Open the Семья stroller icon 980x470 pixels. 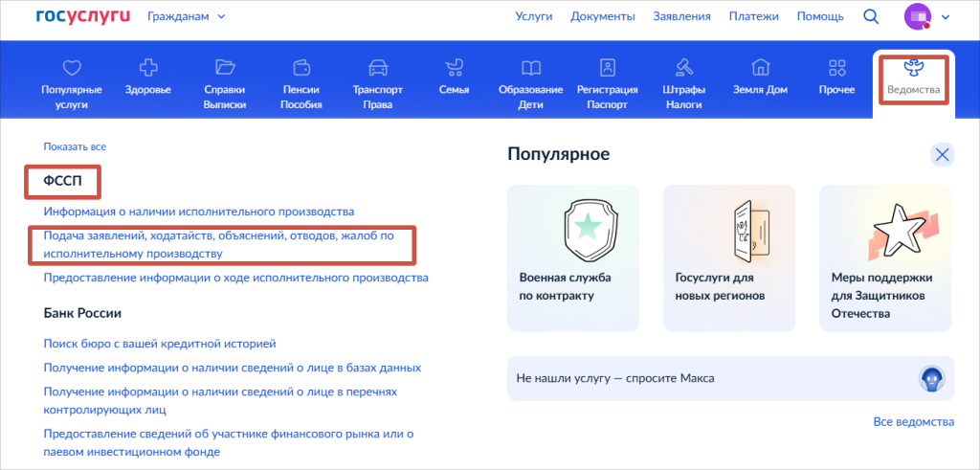tap(454, 69)
